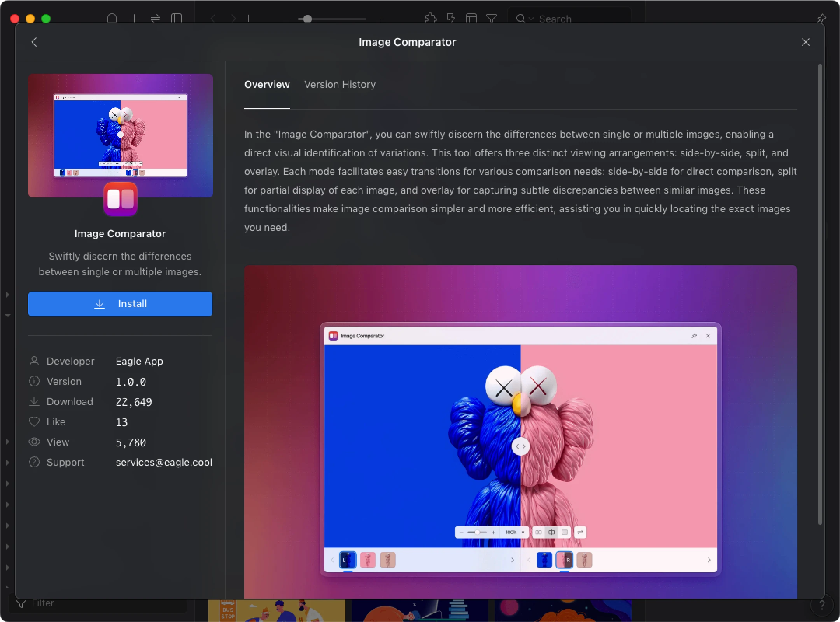
Task: Click the back navigation arrow in background toolbar
Action: 213,18
